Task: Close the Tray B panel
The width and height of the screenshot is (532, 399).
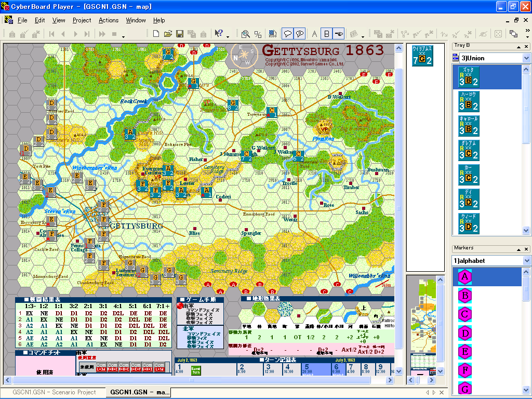Action: point(526,46)
